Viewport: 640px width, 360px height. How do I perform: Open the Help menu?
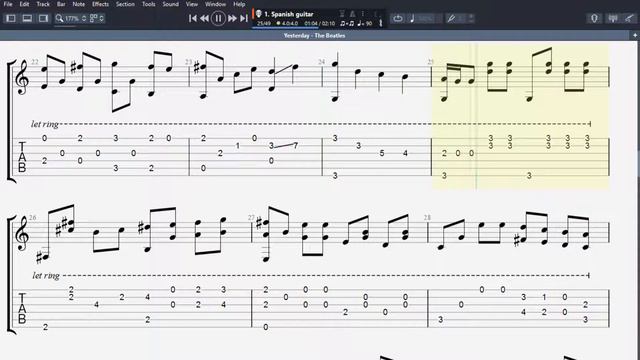point(239,4)
